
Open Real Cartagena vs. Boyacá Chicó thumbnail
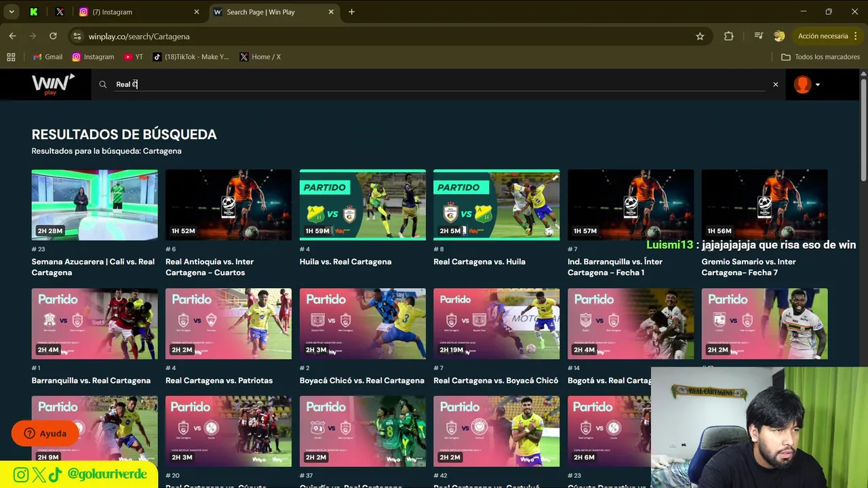[496, 324]
